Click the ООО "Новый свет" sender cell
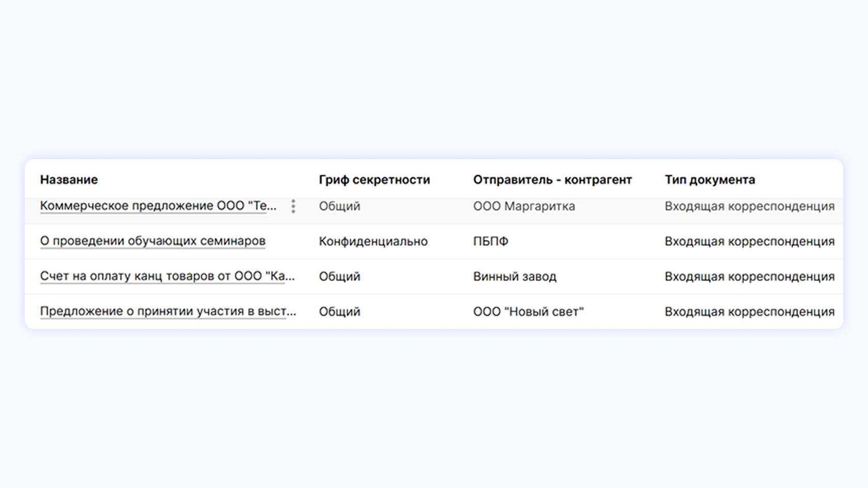Image resolution: width=868 pixels, height=488 pixels. (528, 311)
